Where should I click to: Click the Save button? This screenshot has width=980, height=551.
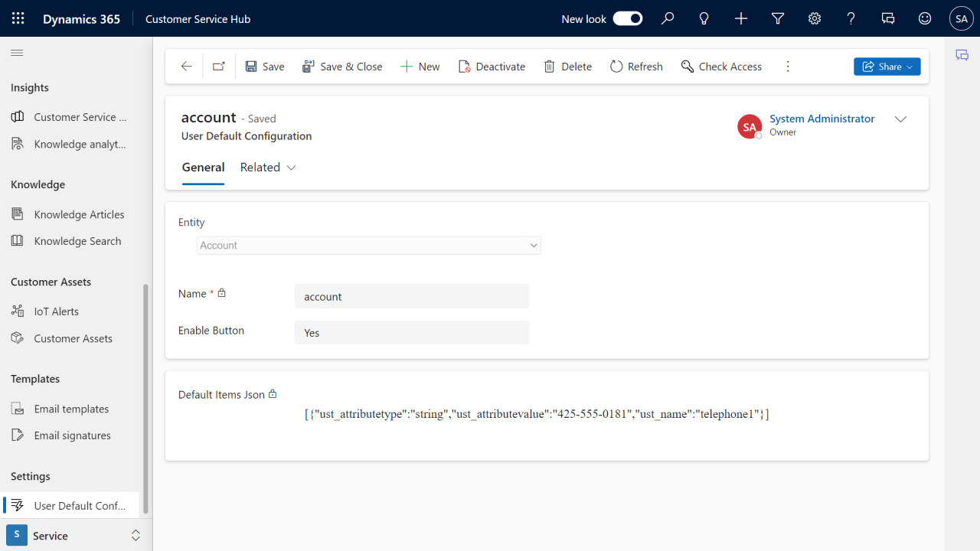click(x=265, y=67)
